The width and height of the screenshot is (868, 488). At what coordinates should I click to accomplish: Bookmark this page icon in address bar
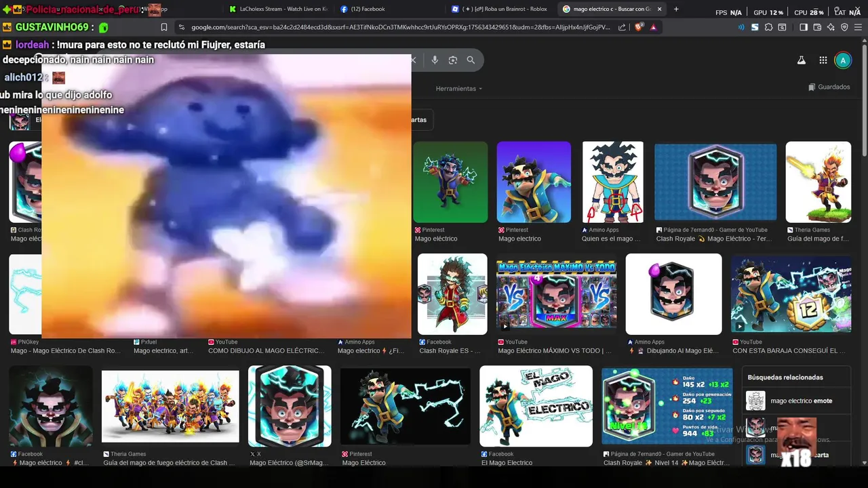[x=164, y=27]
